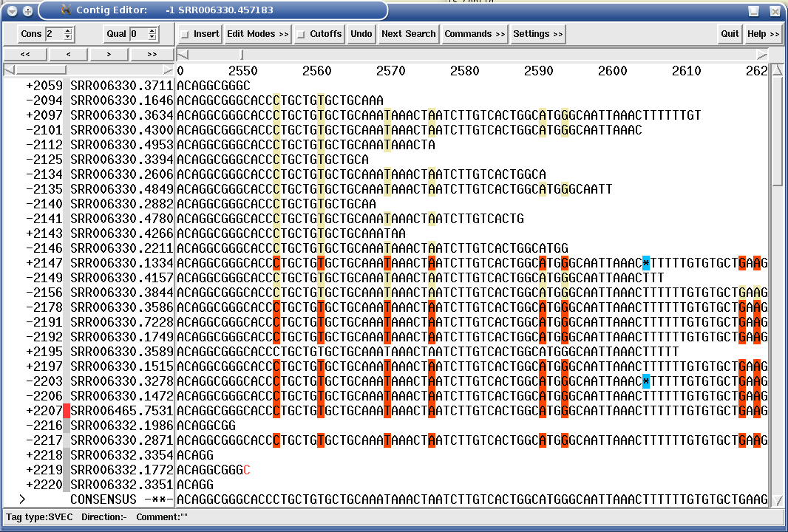Click ruler position 2610

[687, 71]
